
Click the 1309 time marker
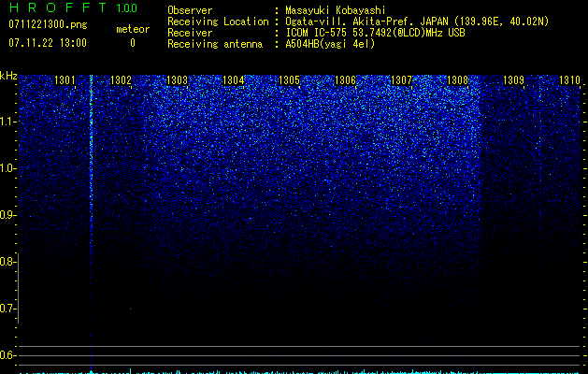coord(513,80)
